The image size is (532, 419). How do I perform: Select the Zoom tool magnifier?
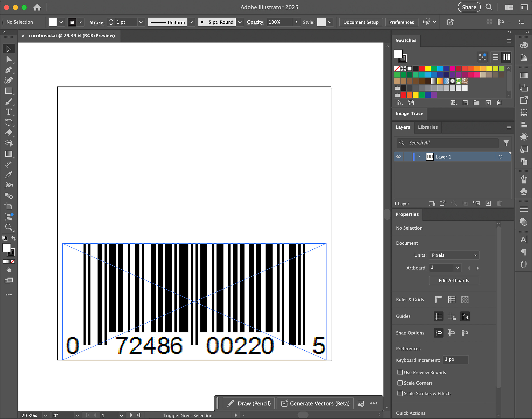(9, 227)
